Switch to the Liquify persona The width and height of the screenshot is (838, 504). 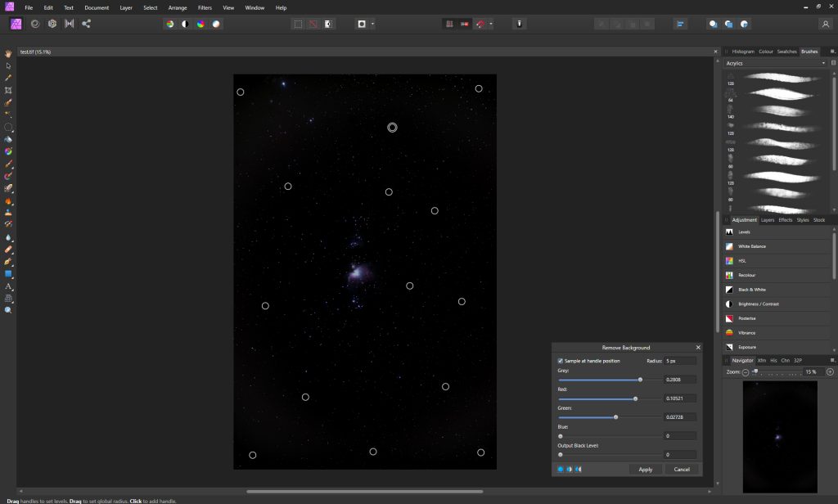pos(35,24)
